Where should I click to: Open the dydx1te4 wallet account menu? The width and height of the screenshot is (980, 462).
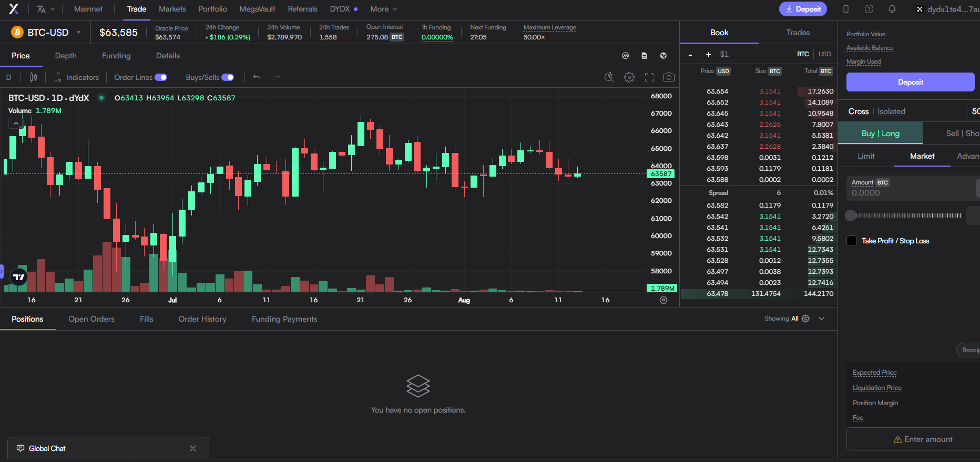pos(947,9)
